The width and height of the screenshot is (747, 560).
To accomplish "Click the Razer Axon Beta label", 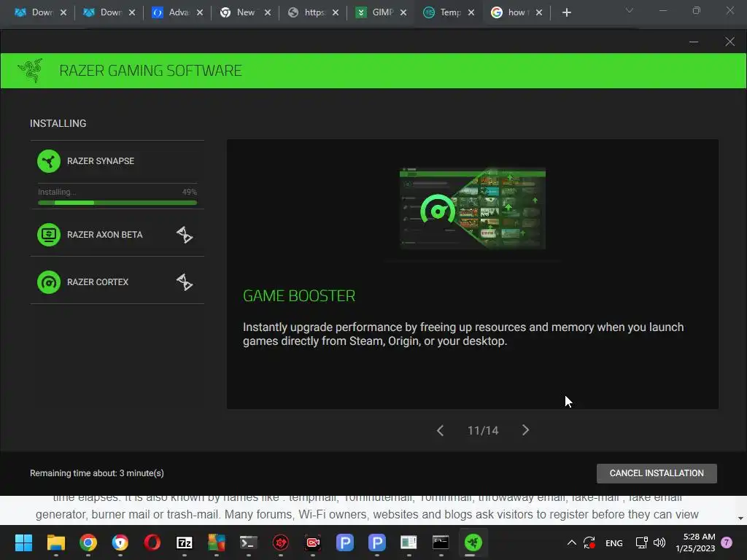I will tap(105, 235).
